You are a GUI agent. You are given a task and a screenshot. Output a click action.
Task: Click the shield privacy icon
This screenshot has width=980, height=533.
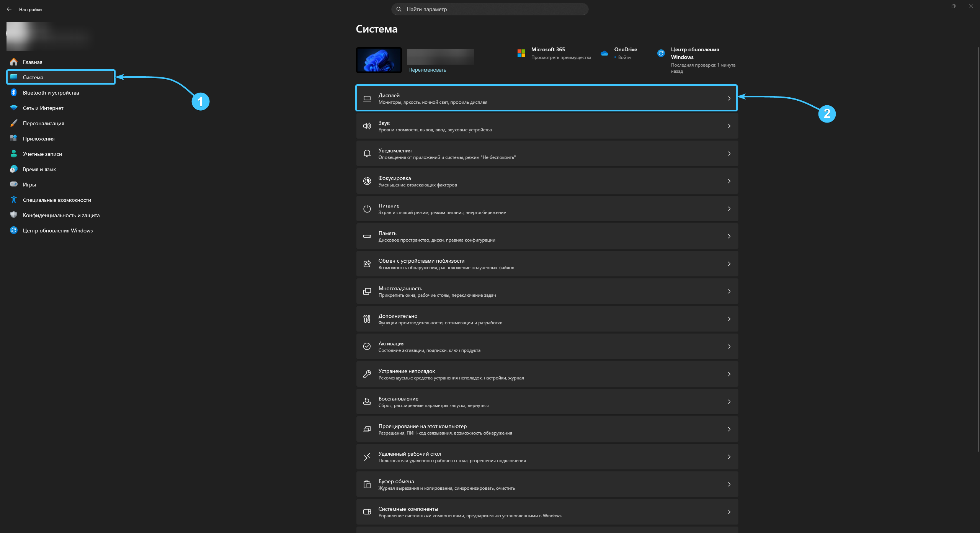point(14,215)
